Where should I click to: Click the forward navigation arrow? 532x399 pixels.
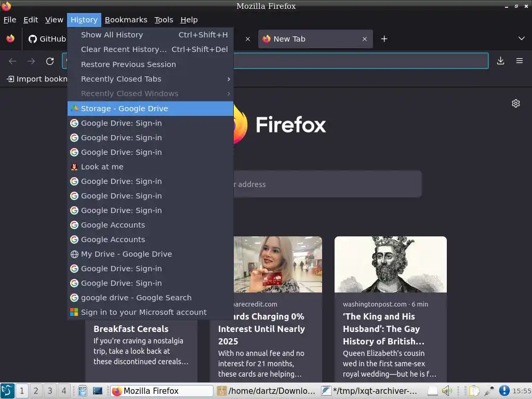[31, 61]
